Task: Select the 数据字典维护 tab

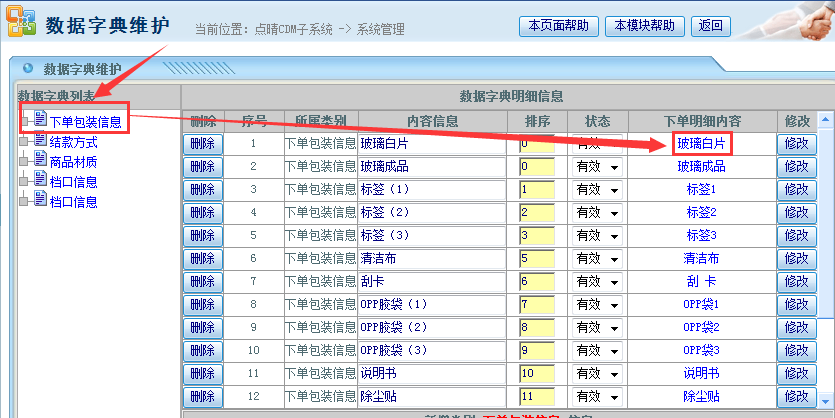Action: tap(82, 69)
